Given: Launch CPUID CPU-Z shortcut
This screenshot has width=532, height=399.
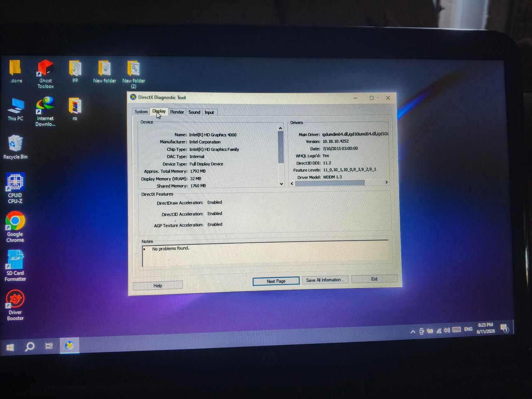Looking at the screenshot, I should 15,188.
